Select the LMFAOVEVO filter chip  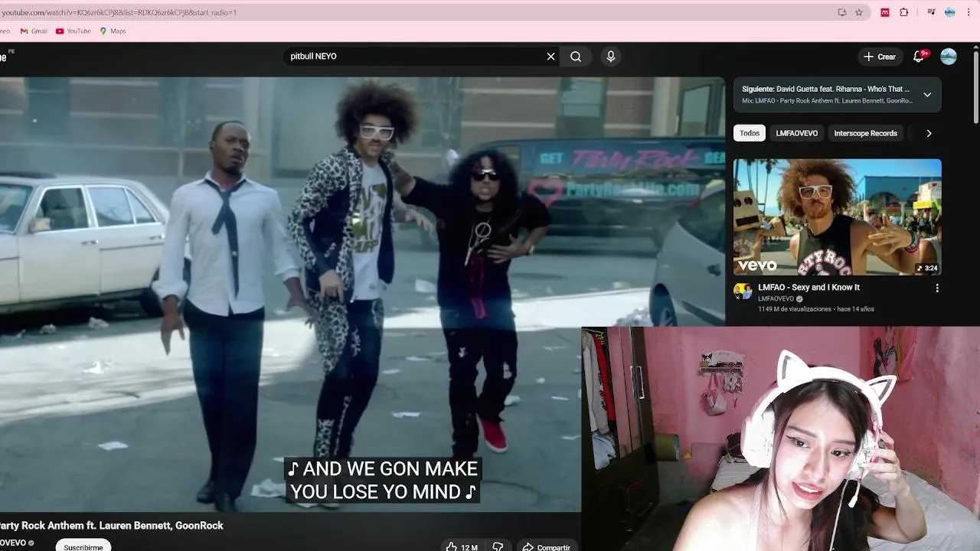tap(796, 133)
